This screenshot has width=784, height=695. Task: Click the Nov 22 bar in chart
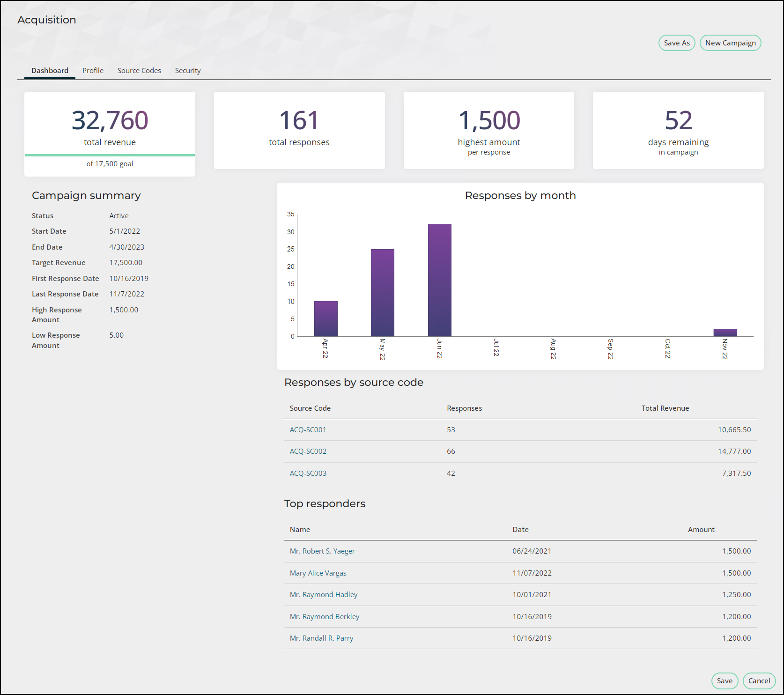coord(725,333)
